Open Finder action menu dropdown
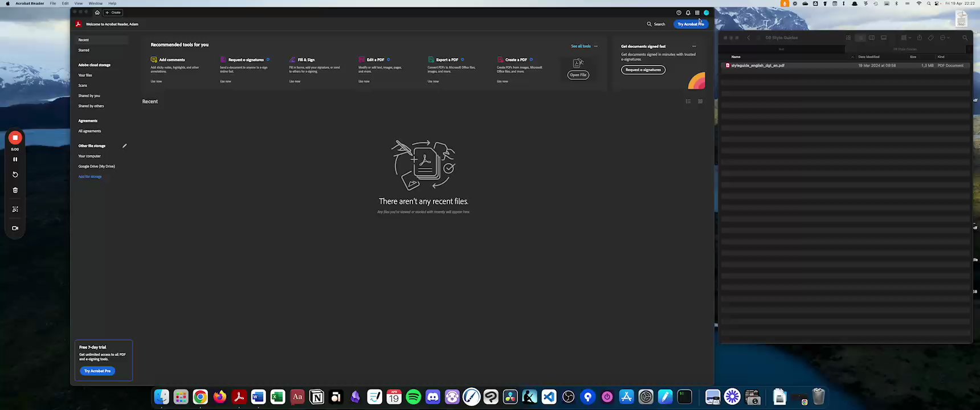 click(x=945, y=38)
